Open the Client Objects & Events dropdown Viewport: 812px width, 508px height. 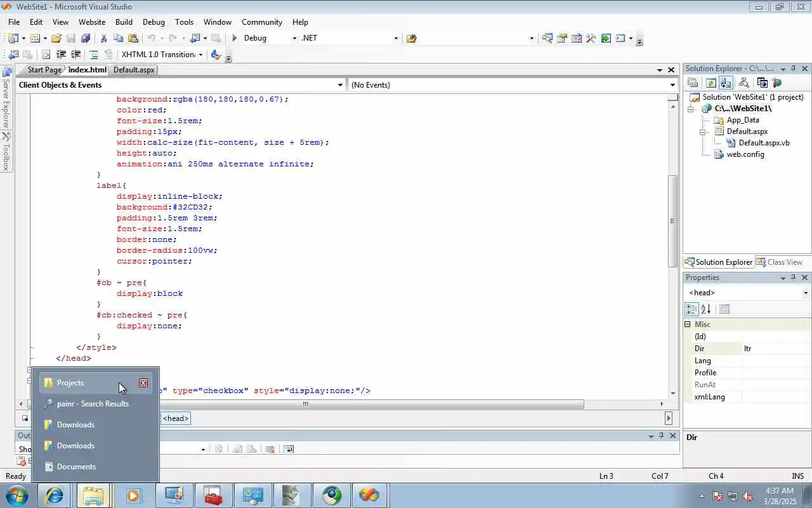click(340, 84)
